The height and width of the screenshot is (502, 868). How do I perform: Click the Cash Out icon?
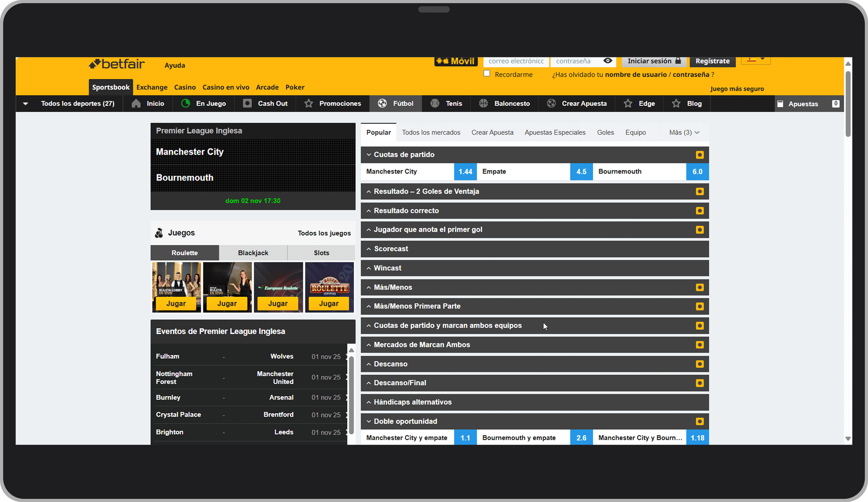click(x=247, y=103)
